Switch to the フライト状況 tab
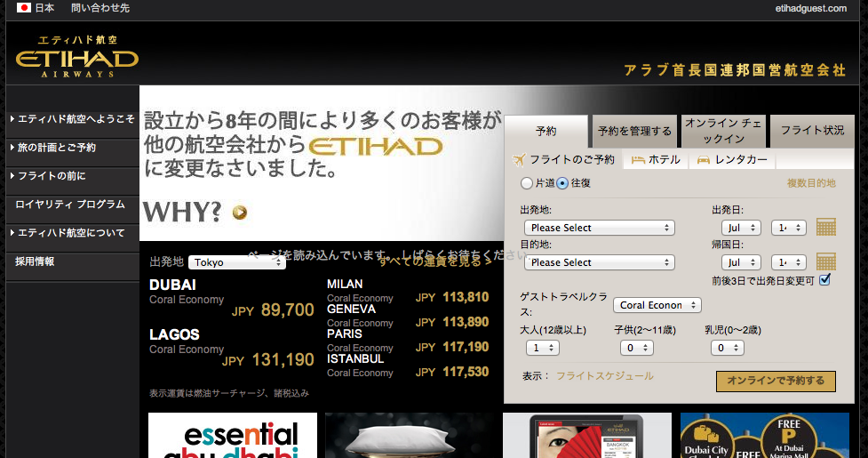Image resolution: width=868 pixels, height=458 pixels. [x=812, y=131]
